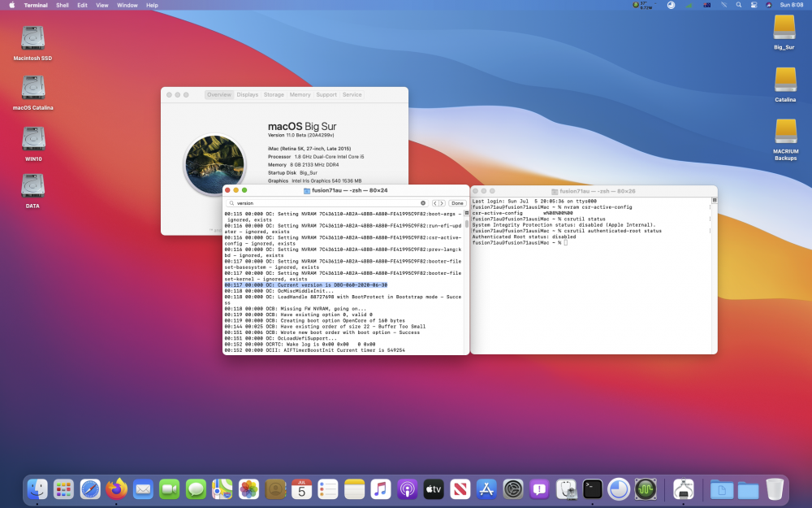Open Terminal from the Dock
Image resolution: width=812 pixels, height=508 pixels.
tap(593, 488)
